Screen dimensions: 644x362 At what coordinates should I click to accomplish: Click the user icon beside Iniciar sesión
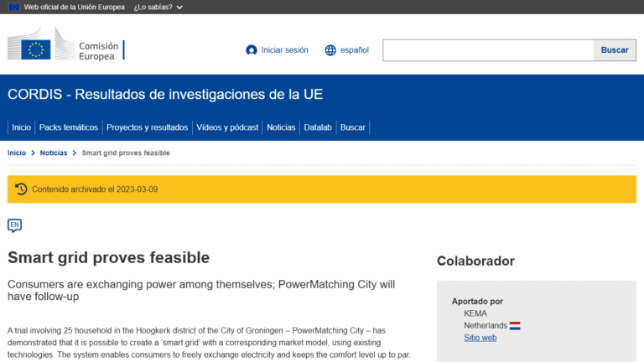[252, 50]
